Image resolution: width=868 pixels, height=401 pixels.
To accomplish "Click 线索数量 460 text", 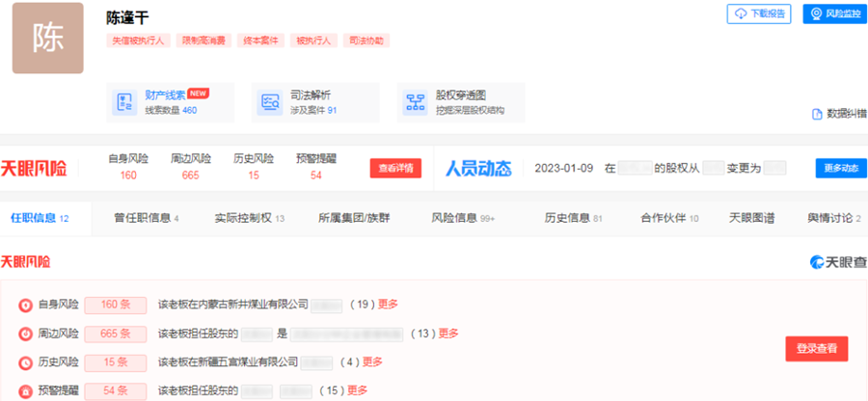I will (171, 110).
